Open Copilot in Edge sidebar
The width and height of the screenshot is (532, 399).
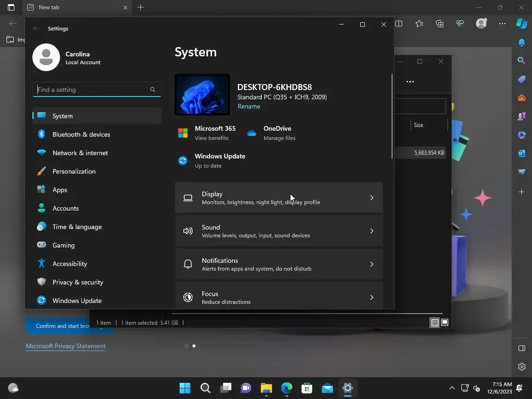522,24
